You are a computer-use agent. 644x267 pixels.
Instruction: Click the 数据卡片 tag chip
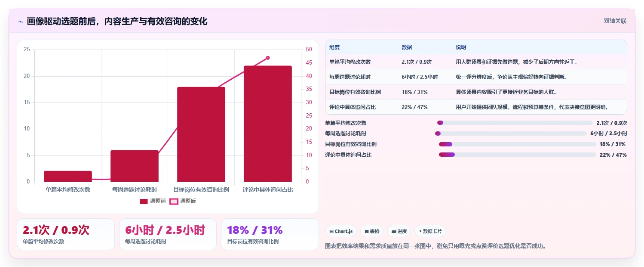431,231
